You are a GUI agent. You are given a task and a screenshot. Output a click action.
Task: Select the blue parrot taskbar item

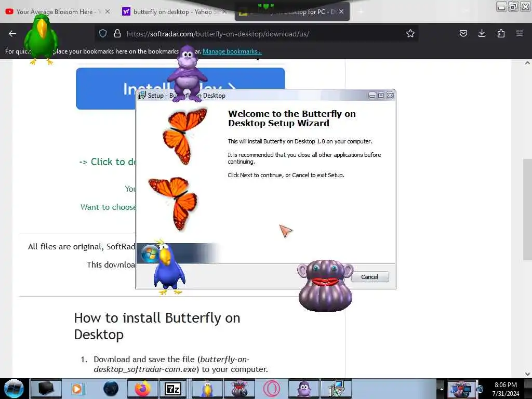[x=207, y=389]
